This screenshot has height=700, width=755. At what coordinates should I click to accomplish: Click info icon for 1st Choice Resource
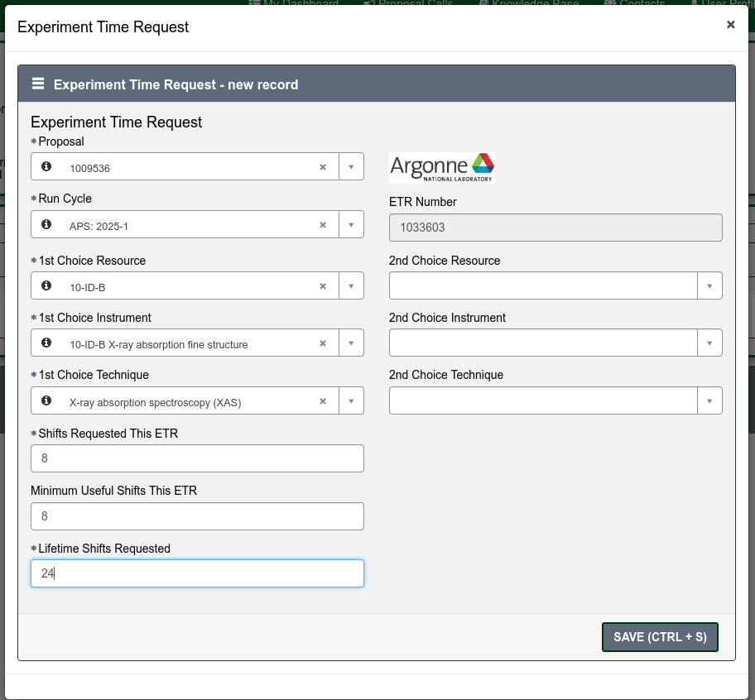coord(46,285)
